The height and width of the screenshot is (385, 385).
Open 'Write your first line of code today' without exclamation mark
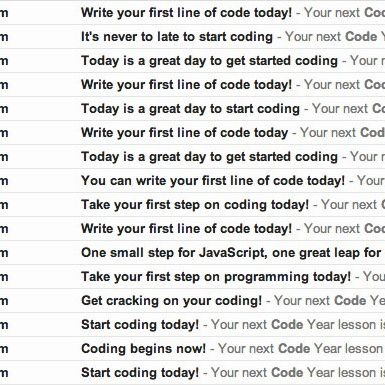(x=184, y=133)
